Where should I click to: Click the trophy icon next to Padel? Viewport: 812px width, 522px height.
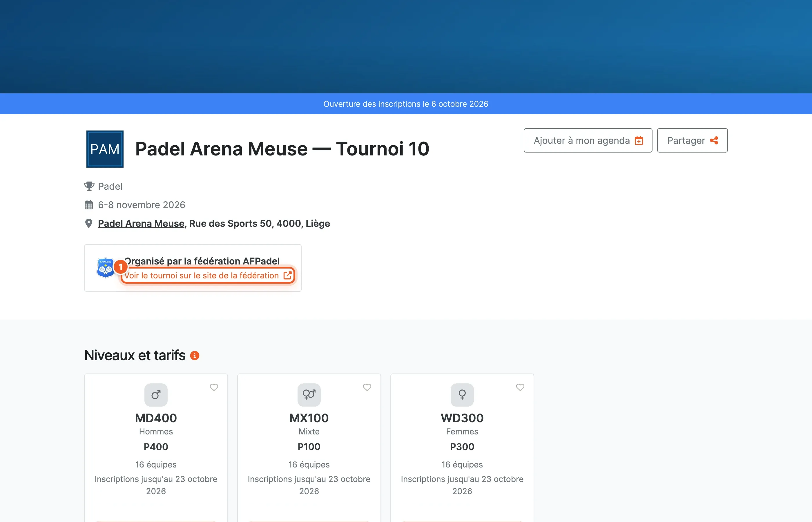pyautogui.click(x=89, y=186)
